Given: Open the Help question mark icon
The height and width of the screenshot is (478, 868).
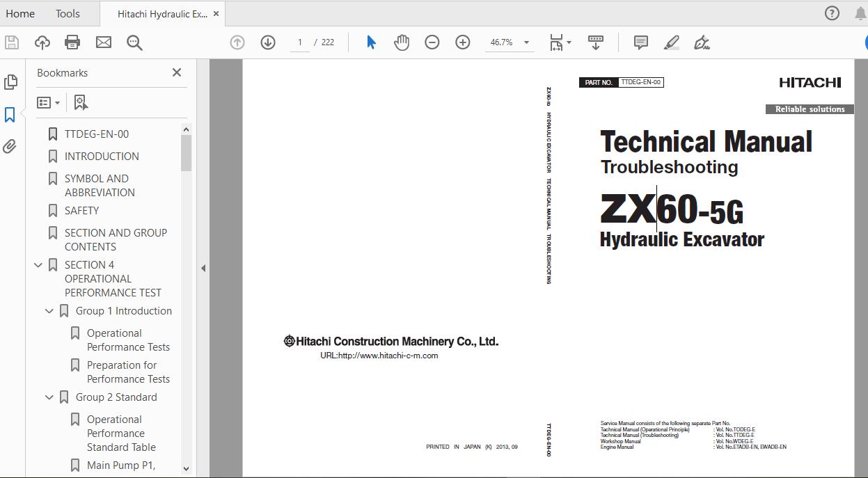Looking at the screenshot, I should [832, 13].
